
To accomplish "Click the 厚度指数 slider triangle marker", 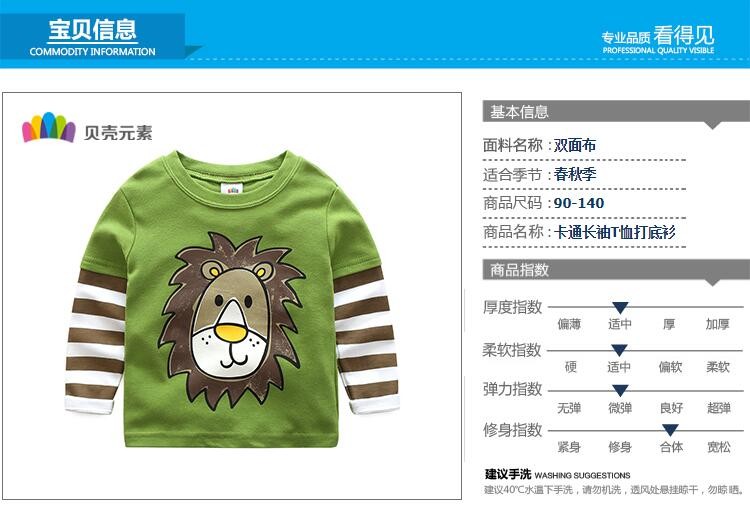I will 620,308.
